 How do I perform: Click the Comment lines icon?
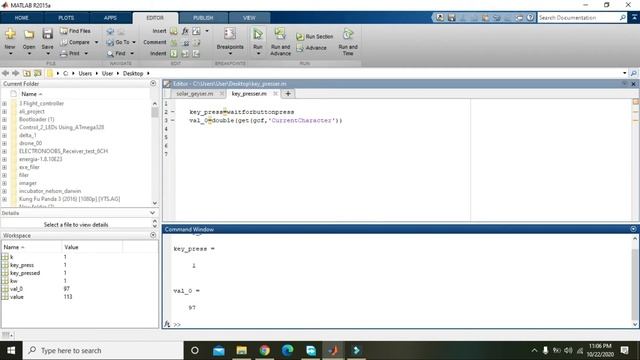click(174, 42)
